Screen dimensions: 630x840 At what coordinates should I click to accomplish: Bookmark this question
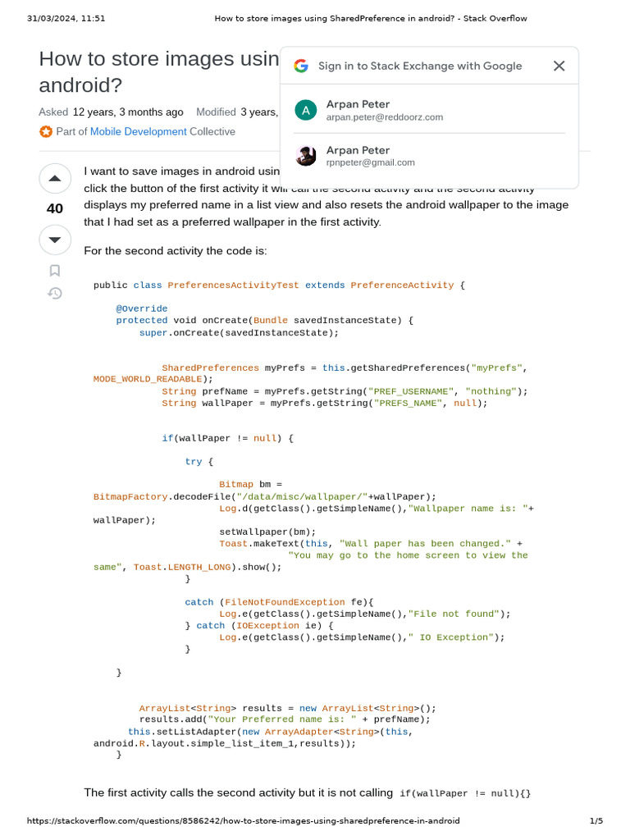(55, 271)
